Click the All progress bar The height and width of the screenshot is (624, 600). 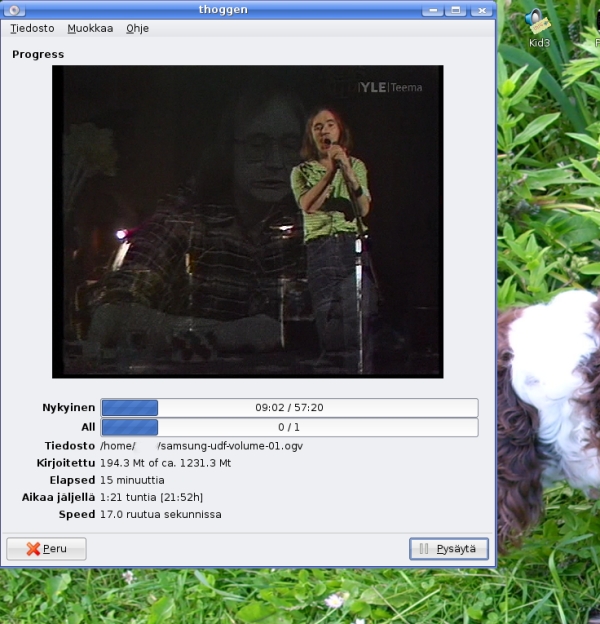pyautogui.click(x=289, y=427)
